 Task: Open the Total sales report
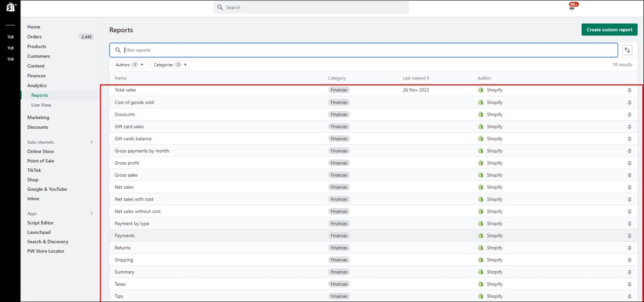pyautogui.click(x=126, y=90)
